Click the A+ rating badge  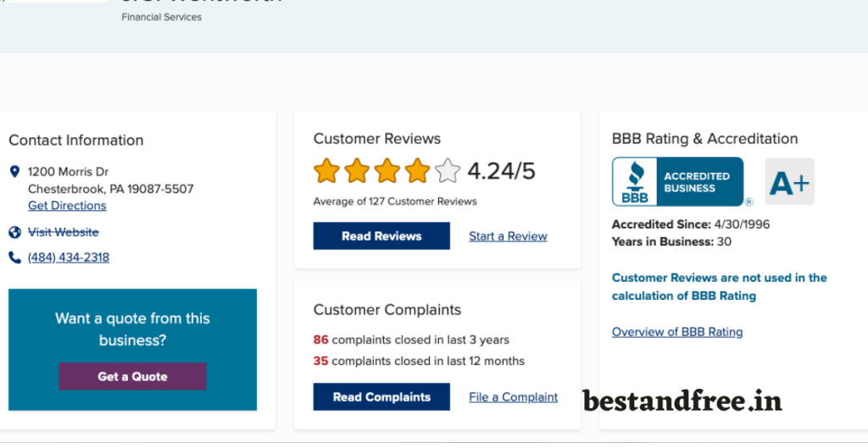789,181
